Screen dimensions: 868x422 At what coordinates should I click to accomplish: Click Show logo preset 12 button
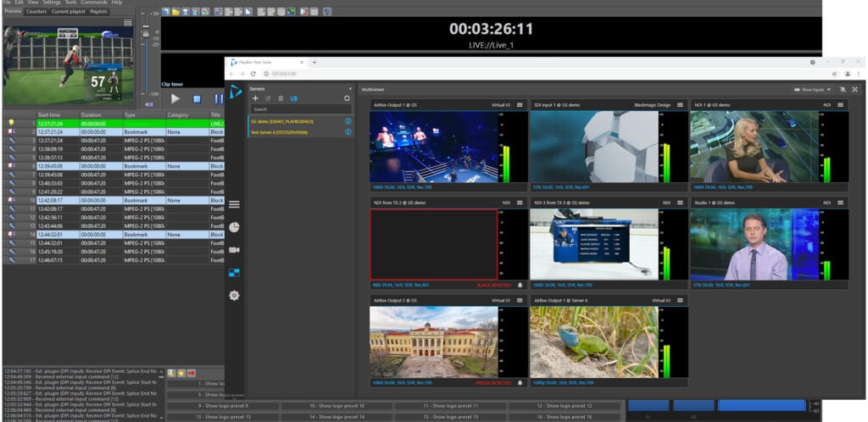pyautogui.click(x=565, y=406)
